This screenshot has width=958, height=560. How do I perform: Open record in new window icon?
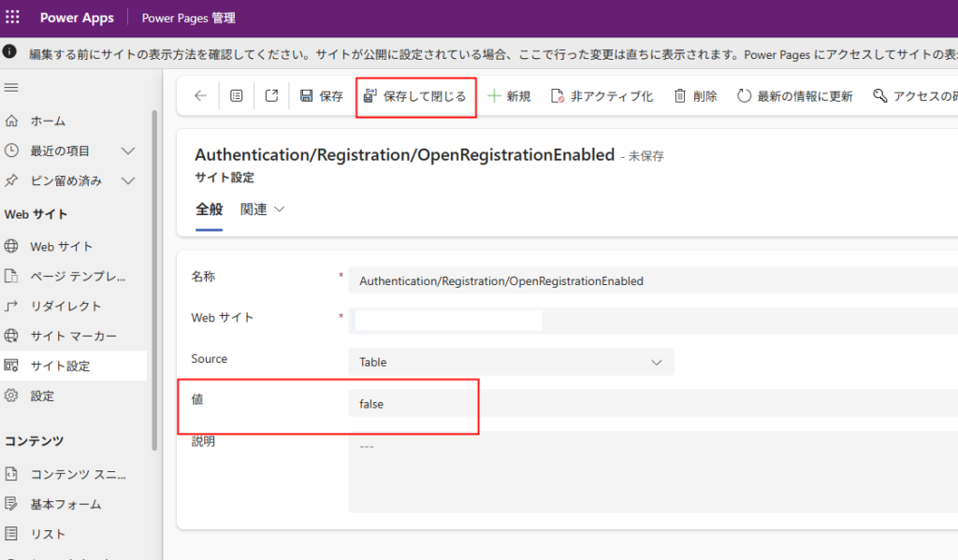[x=271, y=96]
